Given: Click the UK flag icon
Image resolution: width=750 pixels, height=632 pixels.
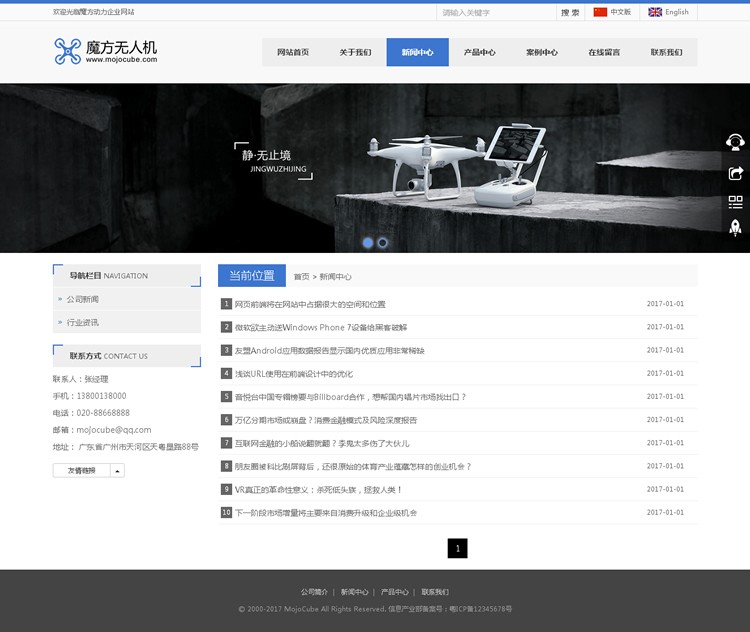Looking at the screenshot, I should [655, 12].
